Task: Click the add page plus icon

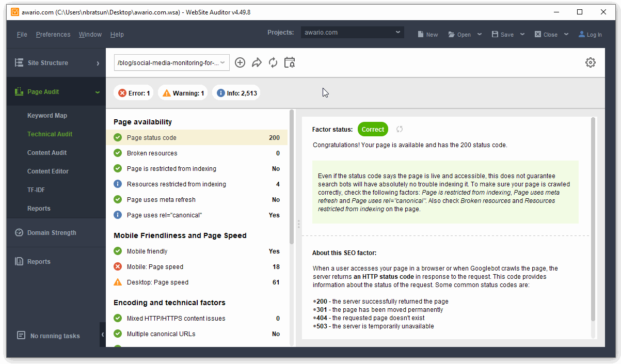Action: [240, 62]
